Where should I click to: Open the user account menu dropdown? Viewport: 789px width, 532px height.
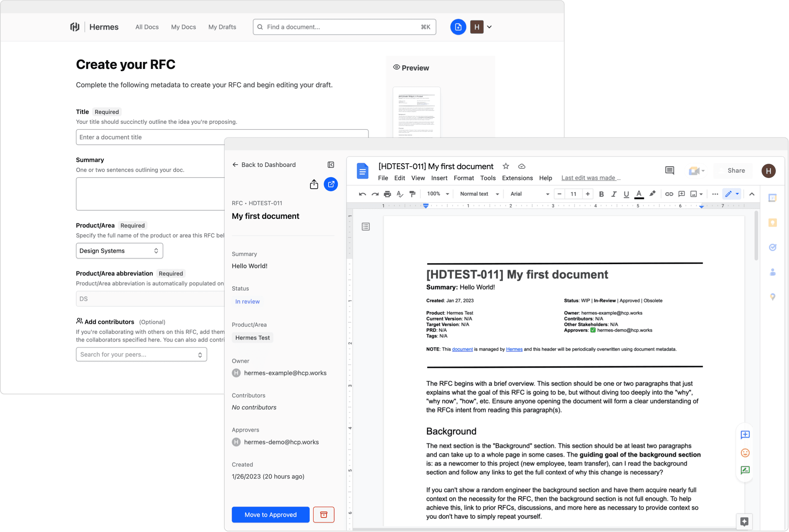coord(489,27)
